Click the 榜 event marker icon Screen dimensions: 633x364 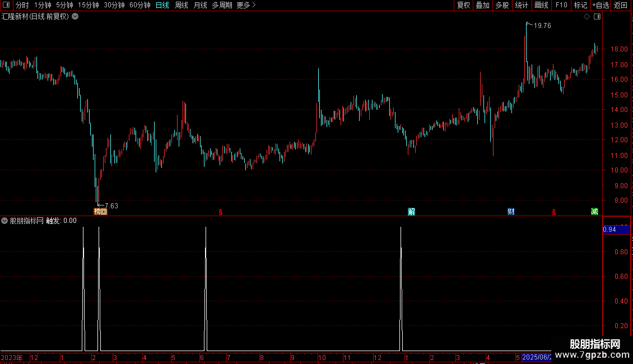(97, 212)
